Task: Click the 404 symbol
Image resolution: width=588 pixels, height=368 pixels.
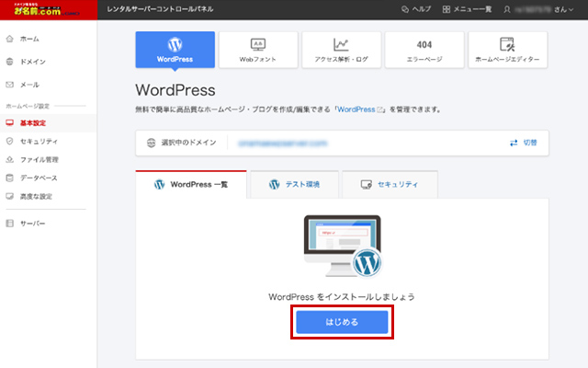Action: [424, 45]
